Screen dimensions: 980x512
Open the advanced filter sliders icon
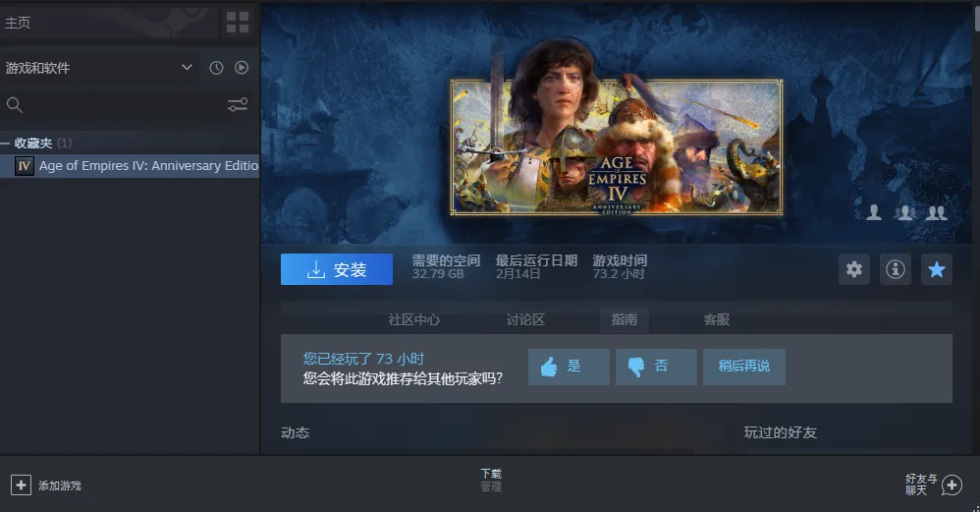(x=238, y=105)
